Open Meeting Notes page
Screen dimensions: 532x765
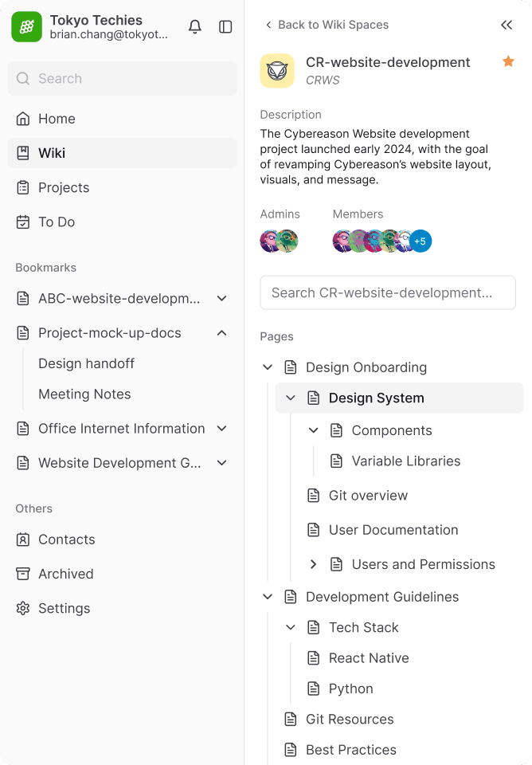(x=84, y=394)
